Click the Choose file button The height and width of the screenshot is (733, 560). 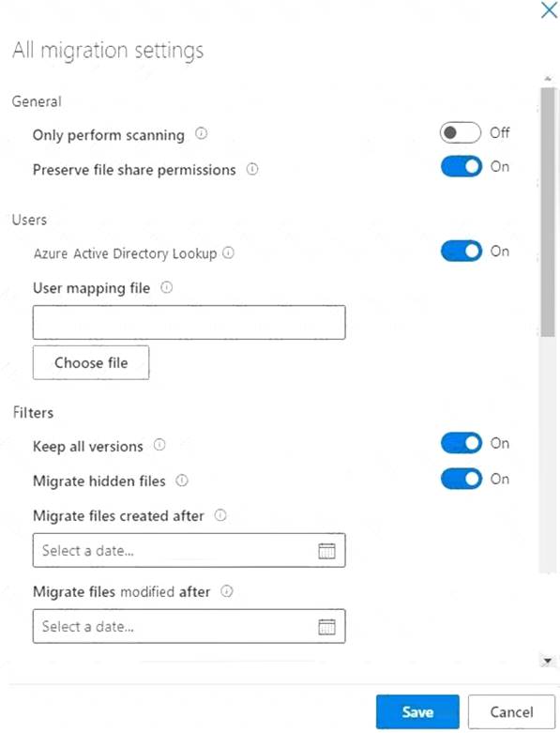click(x=91, y=363)
